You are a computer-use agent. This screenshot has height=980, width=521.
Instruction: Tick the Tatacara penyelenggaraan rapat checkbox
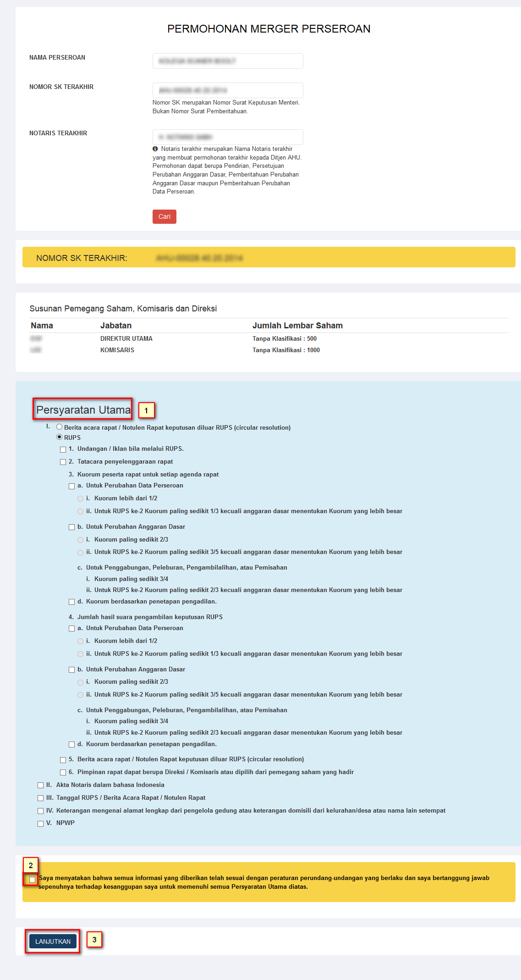tap(63, 462)
